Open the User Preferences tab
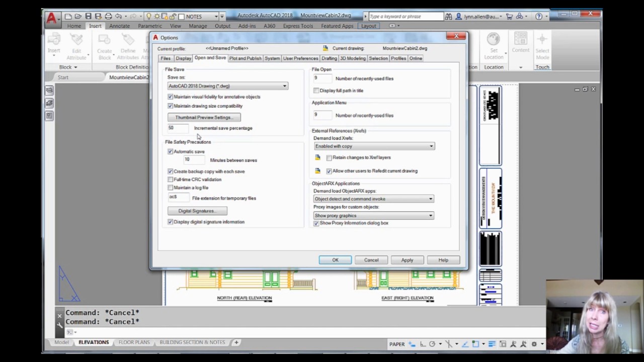Screen dimensions: 644x362 300,58
